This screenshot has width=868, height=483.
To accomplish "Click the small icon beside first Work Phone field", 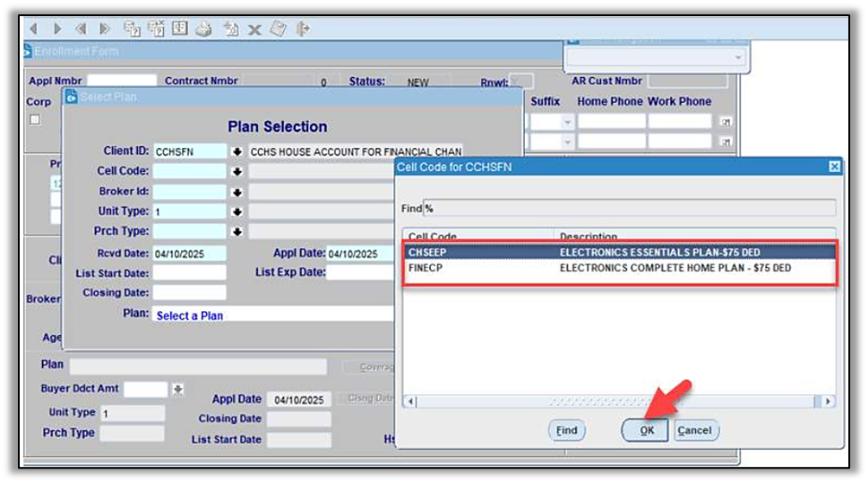I will pos(726,121).
